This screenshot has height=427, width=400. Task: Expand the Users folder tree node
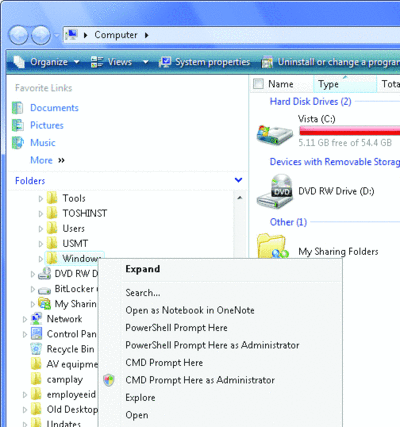pos(41,229)
